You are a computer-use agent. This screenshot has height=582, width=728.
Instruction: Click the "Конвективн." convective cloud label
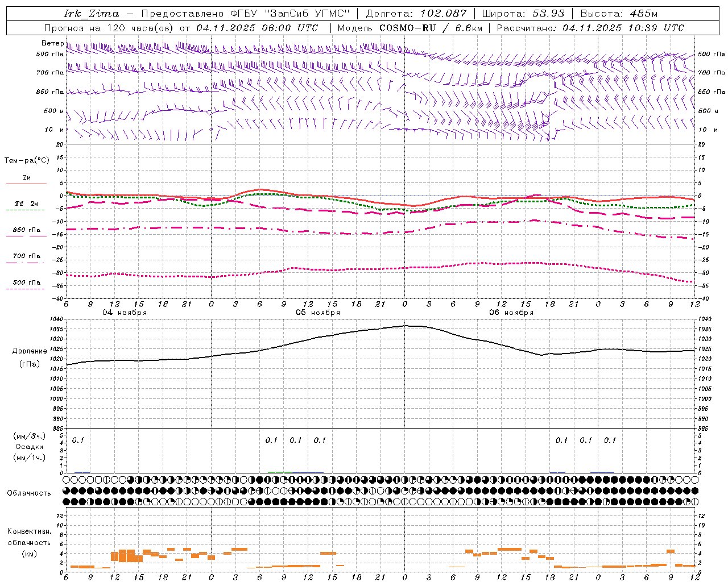(x=29, y=531)
